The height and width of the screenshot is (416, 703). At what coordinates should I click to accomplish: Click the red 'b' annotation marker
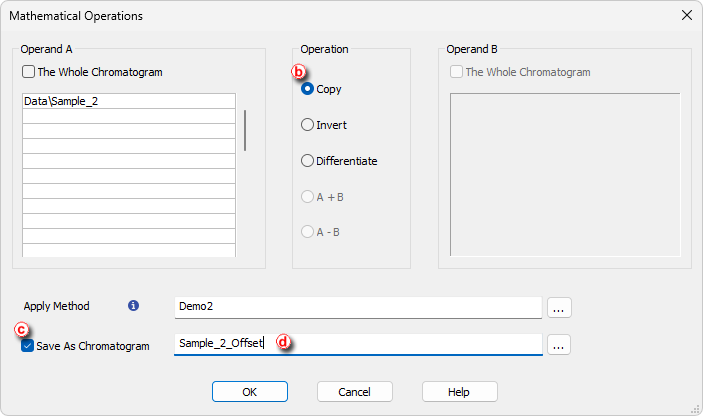[x=299, y=72]
